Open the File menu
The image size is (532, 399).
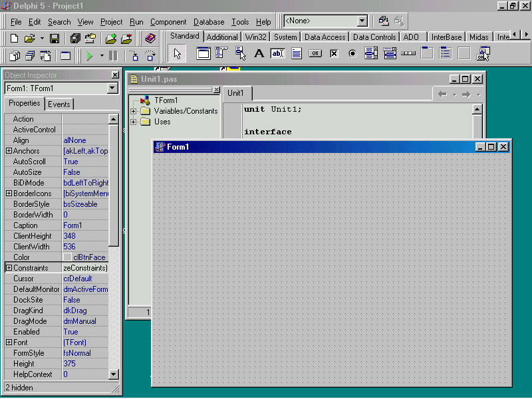pos(16,22)
